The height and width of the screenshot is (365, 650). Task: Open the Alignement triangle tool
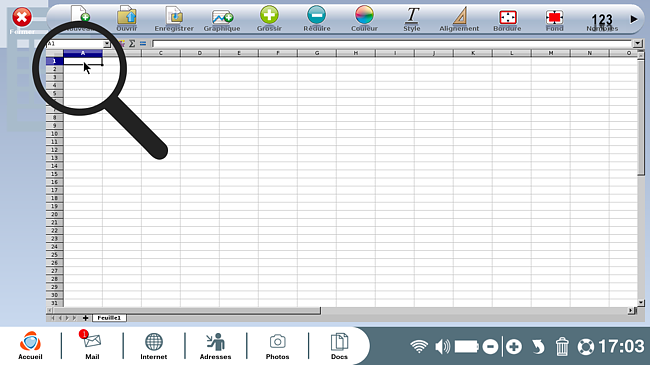[x=459, y=19]
